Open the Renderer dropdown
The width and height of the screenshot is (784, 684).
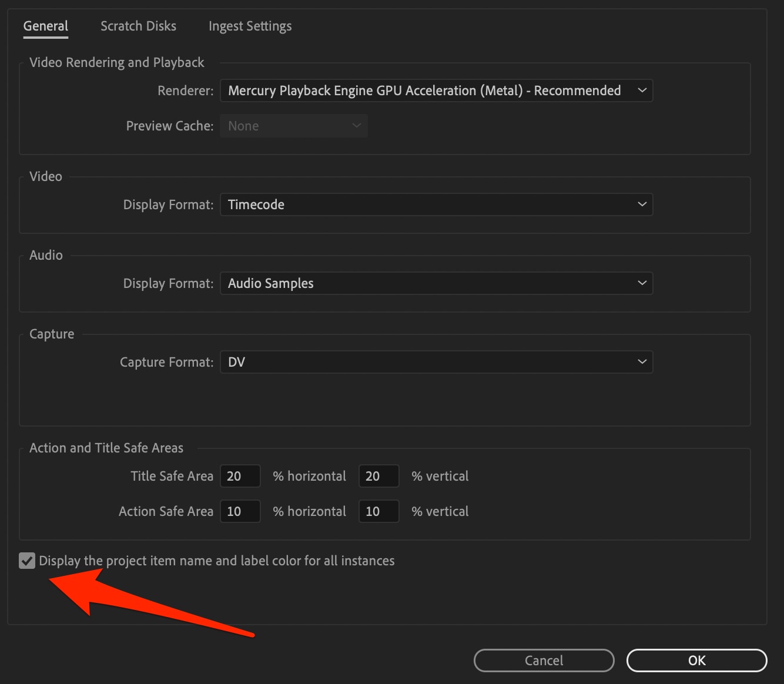[436, 90]
